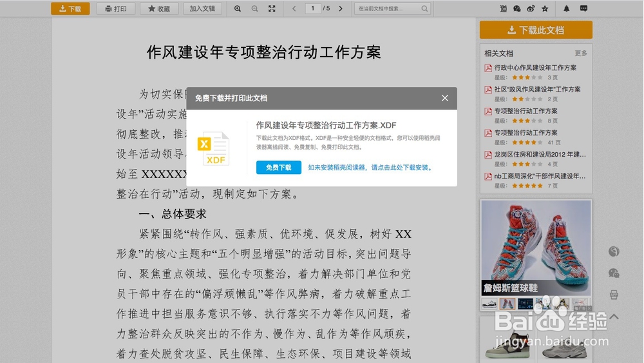Click the orange 下载 download button in toolbar
The width and height of the screenshot is (644, 363).
pos(70,8)
